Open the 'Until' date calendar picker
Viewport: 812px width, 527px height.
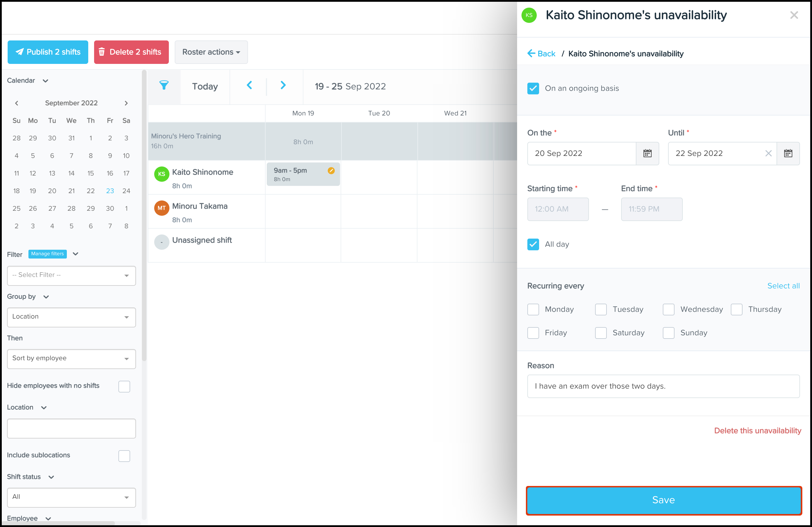(x=788, y=154)
